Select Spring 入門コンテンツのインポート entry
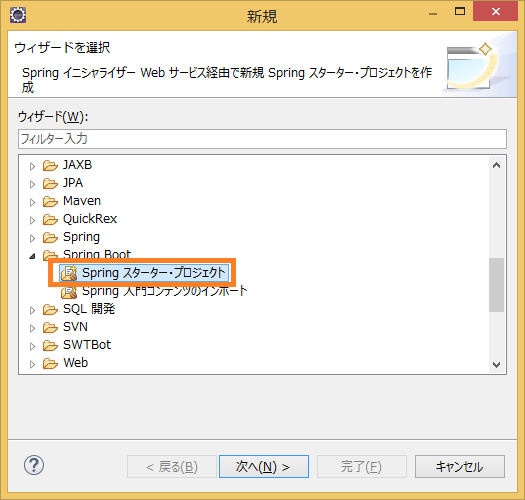525x500 pixels. [164, 291]
